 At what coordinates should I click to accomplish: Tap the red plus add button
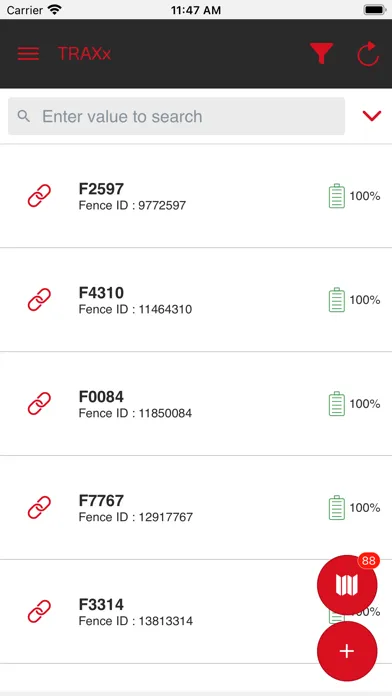(347, 651)
